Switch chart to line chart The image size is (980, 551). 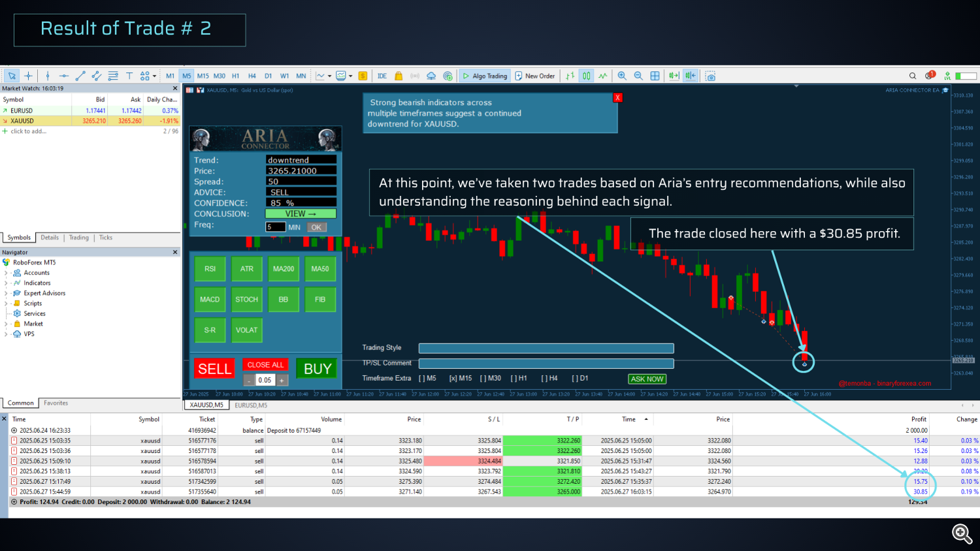602,76
